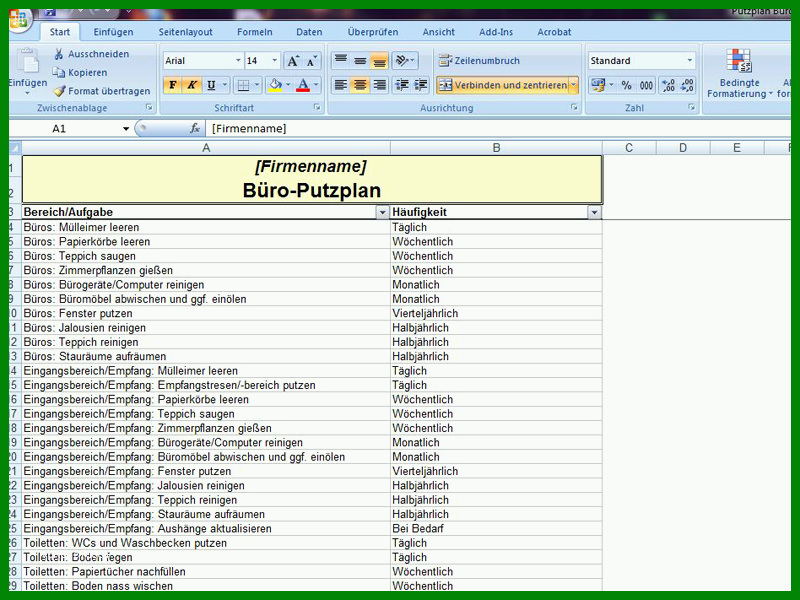800x600 pixels.
Task: Open Bedingte Formatierung menu
Action: [x=739, y=73]
